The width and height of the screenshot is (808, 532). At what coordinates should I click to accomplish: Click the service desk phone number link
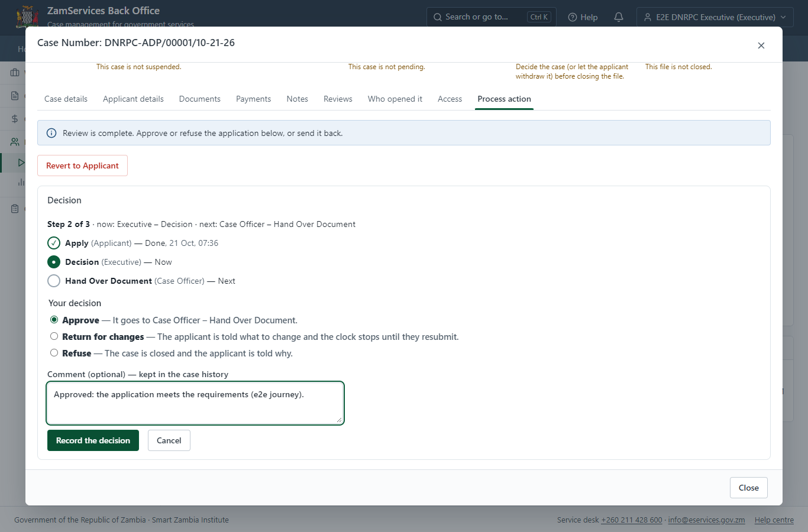632,520
